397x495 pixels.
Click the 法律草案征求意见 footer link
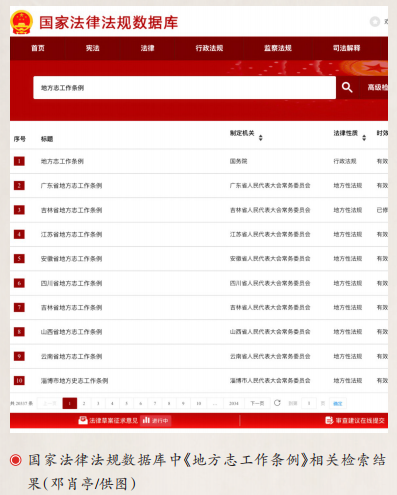coord(113,421)
